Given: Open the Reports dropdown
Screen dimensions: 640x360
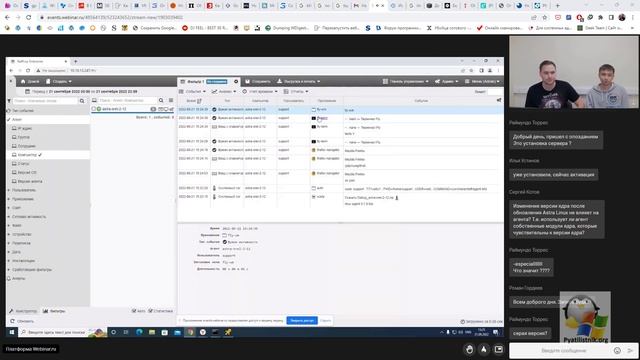Looking at the screenshot, I should click(296, 91).
